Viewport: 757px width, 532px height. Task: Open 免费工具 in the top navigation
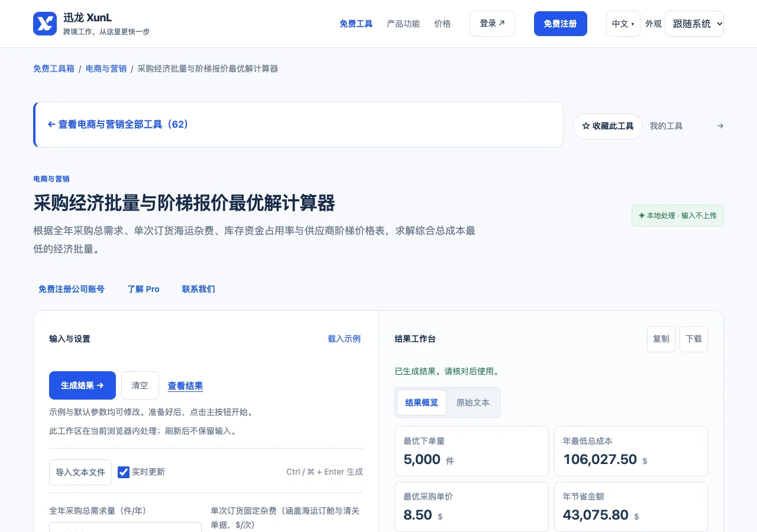pos(356,24)
